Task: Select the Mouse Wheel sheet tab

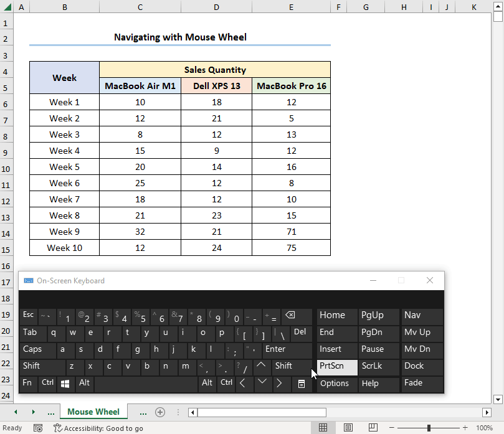Action: tap(94, 412)
